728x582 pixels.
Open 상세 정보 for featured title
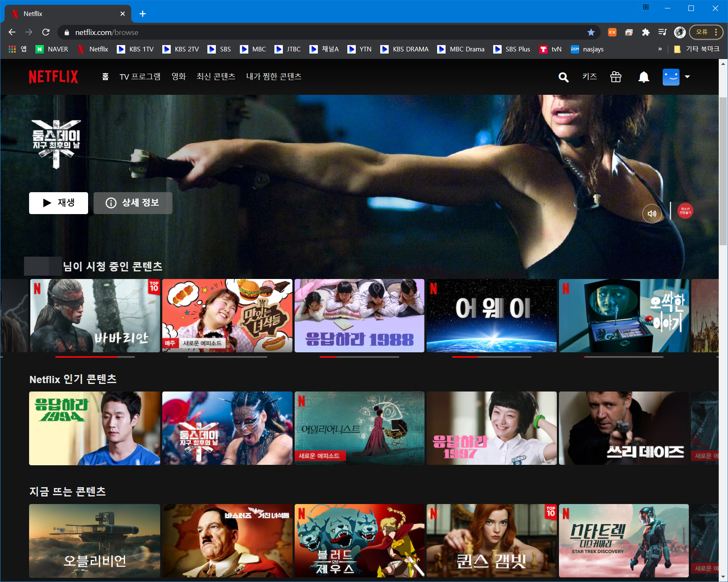click(133, 203)
